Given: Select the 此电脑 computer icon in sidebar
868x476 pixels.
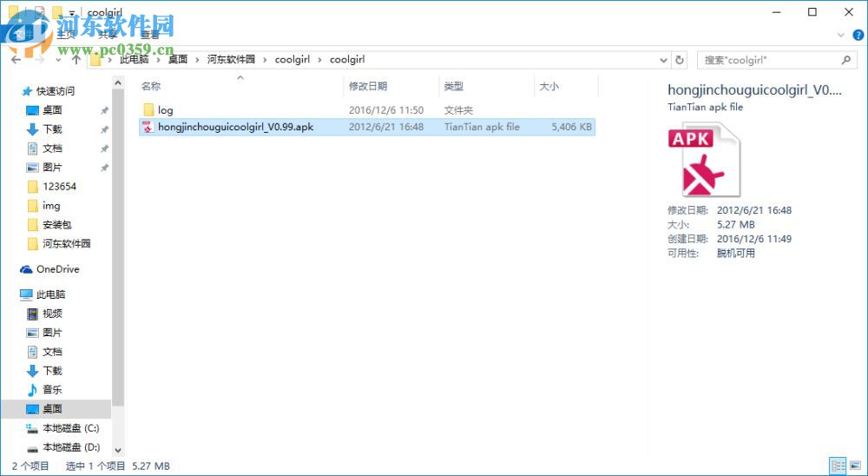Looking at the screenshot, I should [x=26, y=294].
